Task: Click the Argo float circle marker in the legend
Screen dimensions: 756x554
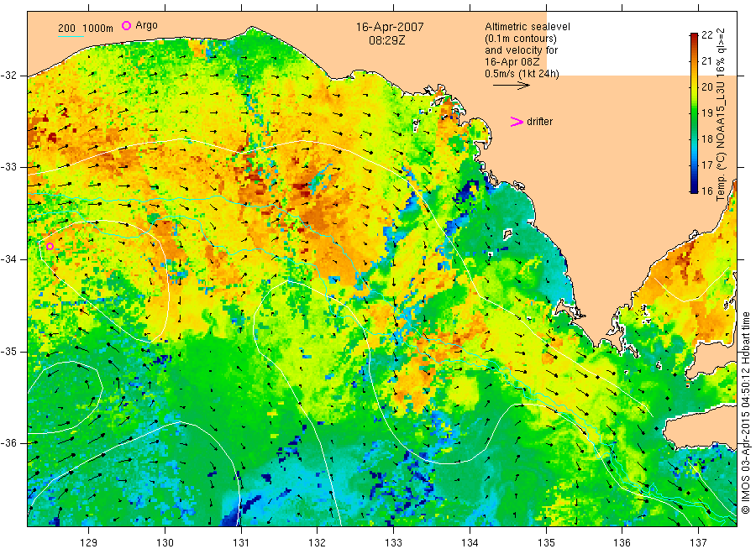Action: [x=126, y=25]
